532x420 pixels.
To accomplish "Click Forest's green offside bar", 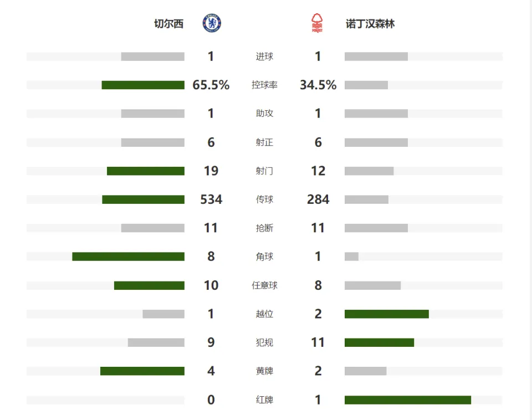I will (x=387, y=314).
